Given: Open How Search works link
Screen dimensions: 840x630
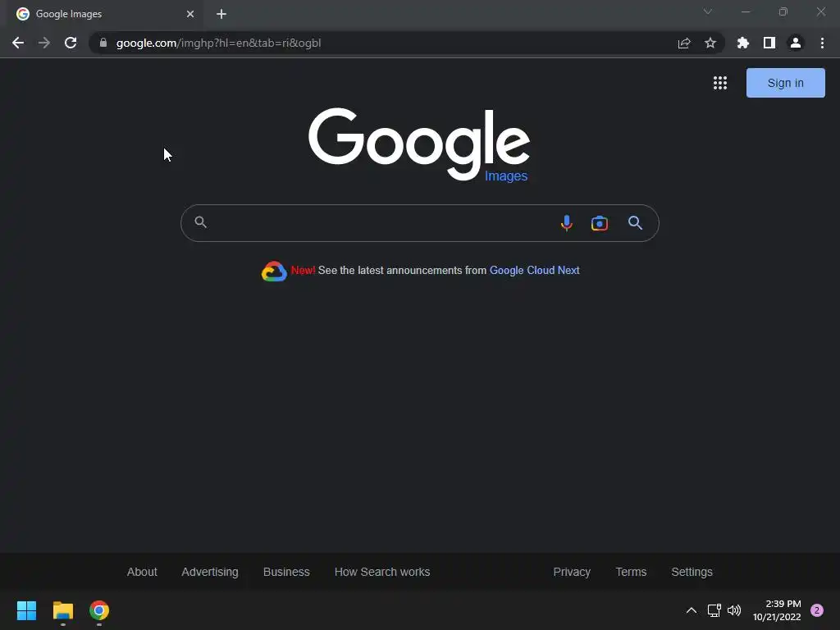Looking at the screenshot, I should click(382, 572).
